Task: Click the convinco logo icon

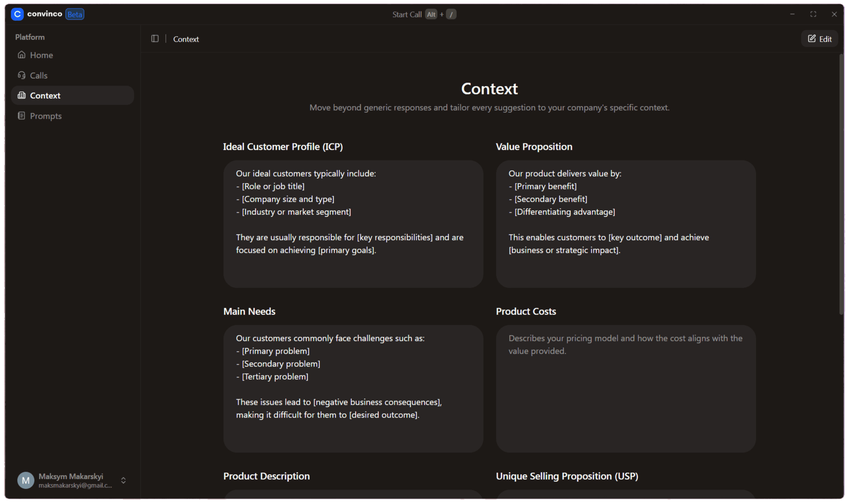Action: pos(17,14)
